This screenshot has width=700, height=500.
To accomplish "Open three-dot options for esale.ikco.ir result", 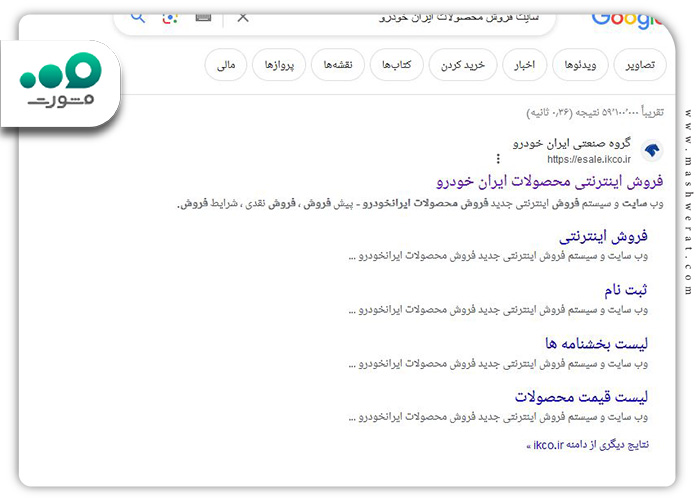I will coord(498,158).
